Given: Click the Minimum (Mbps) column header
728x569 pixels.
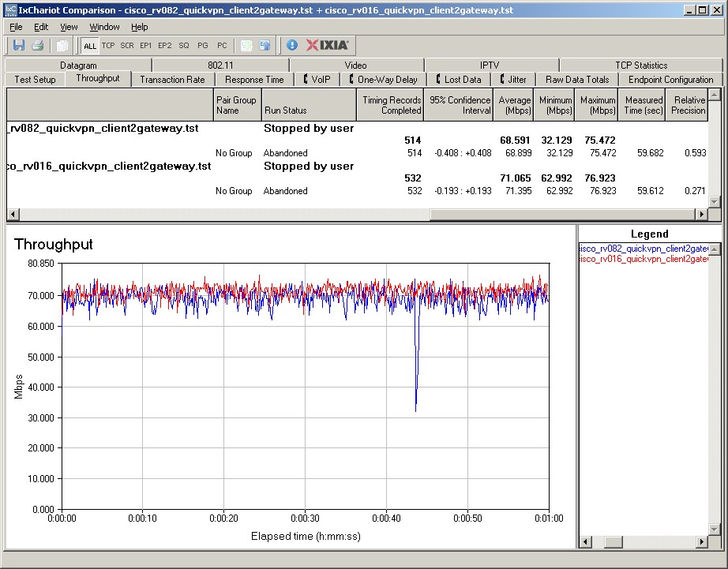Looking at the screenshot, I should click(x=554, y=105).
